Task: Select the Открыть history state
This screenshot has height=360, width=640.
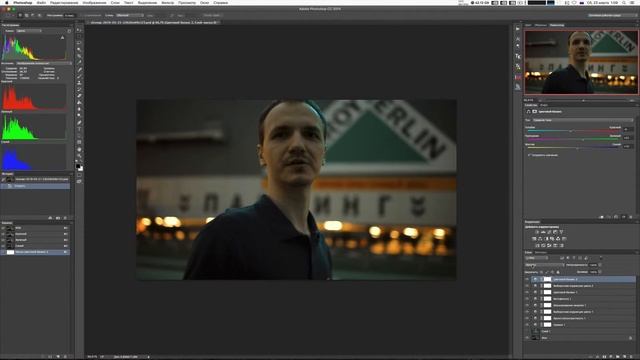Action: (35, 186)
